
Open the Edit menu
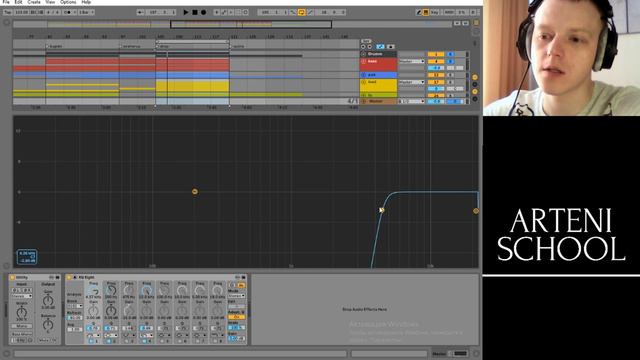pos(18,2)
